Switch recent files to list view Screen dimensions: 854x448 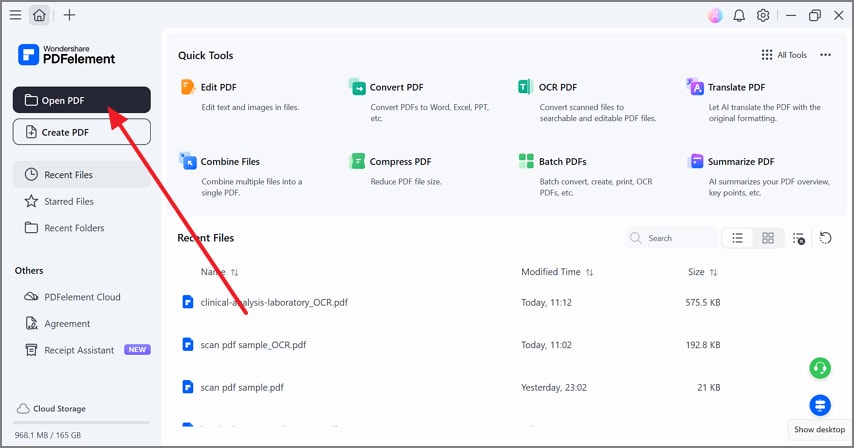click(737, 238)
